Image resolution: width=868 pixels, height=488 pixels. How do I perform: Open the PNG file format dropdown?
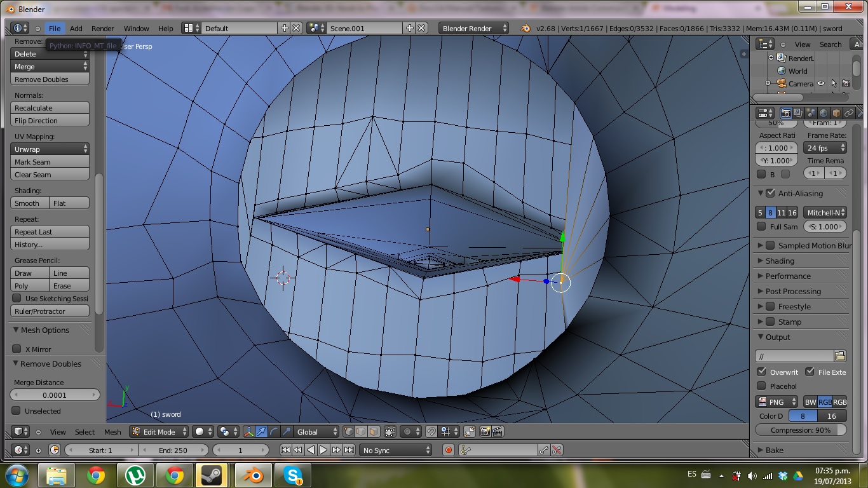tap(776, 402)
